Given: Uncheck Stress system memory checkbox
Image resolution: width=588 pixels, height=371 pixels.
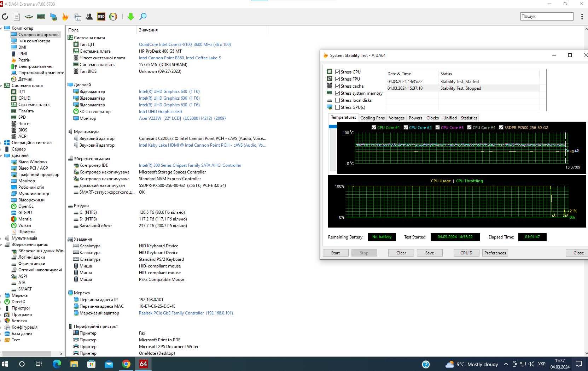Looking at the screenshot, I should [337, 93].
